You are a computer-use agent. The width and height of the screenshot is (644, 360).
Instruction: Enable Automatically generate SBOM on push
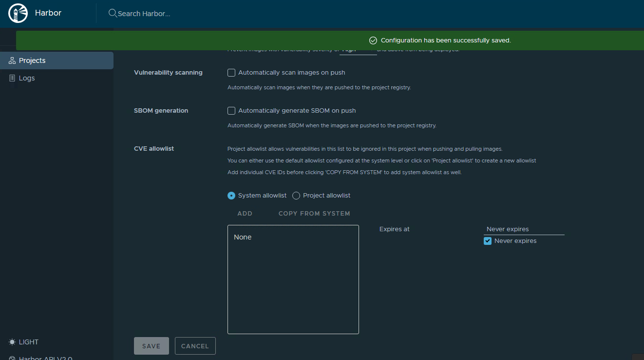[x=231, y=111]
